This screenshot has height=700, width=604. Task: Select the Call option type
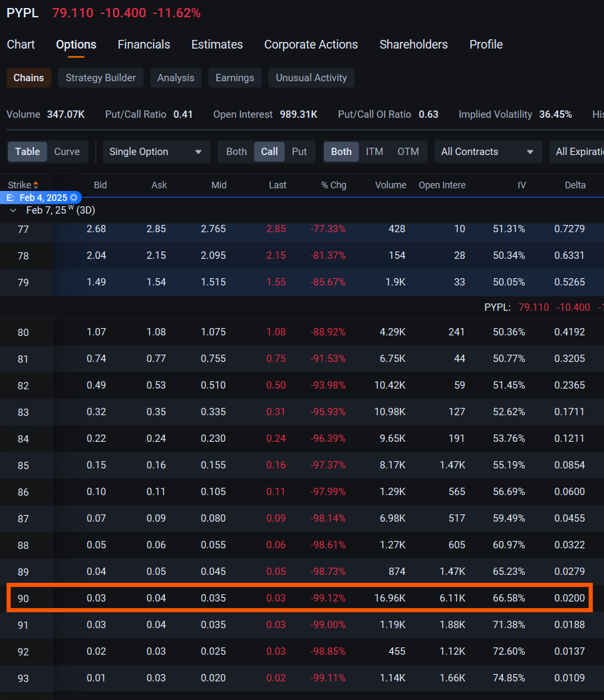[269, 152]
